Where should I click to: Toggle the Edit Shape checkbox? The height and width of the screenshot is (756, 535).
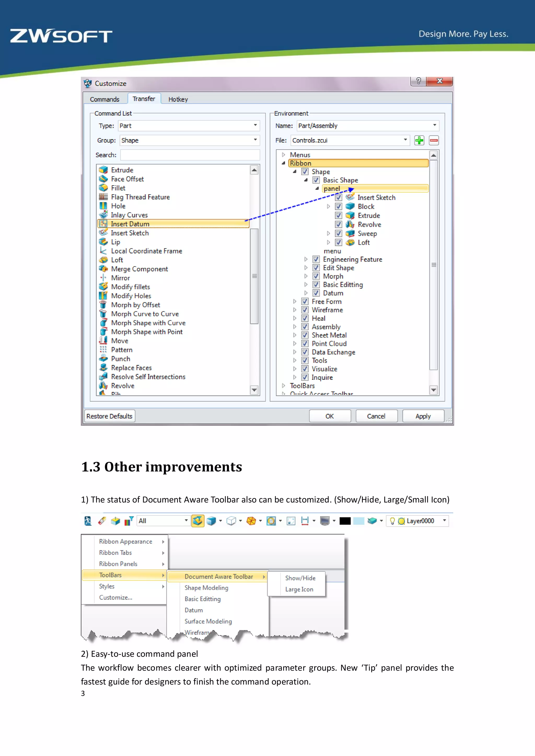[316, 268]
